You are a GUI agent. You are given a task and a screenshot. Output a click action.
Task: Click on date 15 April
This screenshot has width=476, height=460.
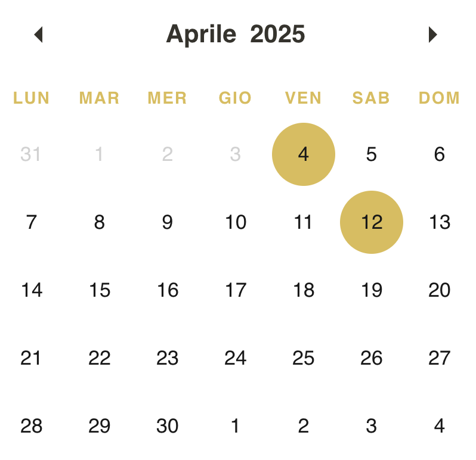(x=100, y=290)
